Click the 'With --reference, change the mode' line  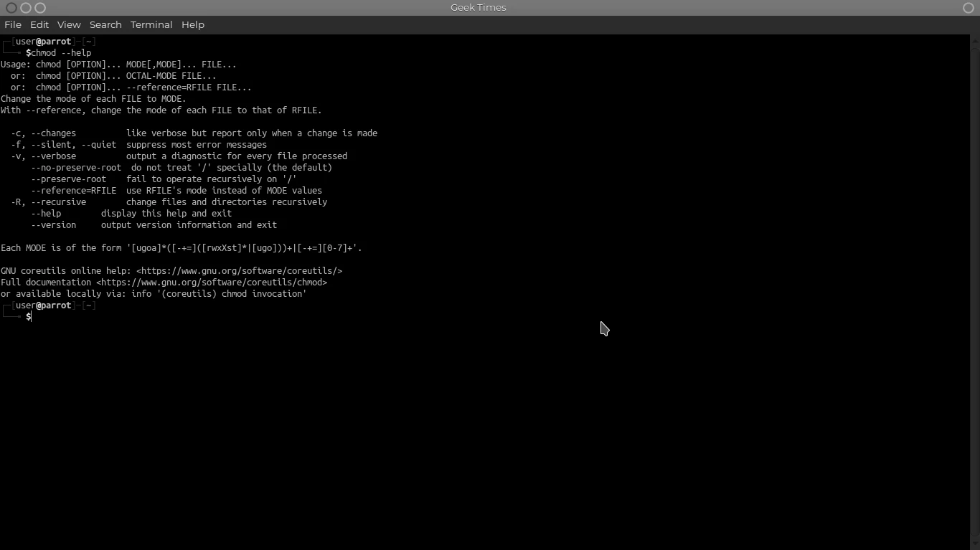click(161, 110)
